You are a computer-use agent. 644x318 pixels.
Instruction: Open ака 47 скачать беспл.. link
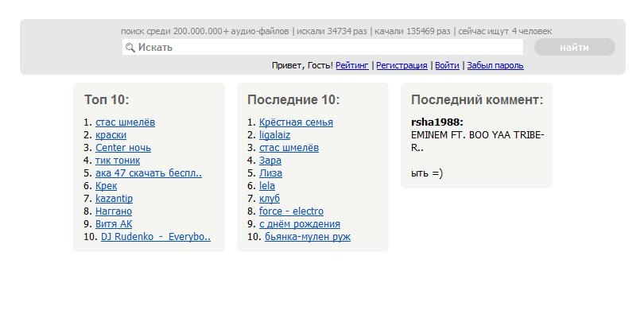[148, 173]
